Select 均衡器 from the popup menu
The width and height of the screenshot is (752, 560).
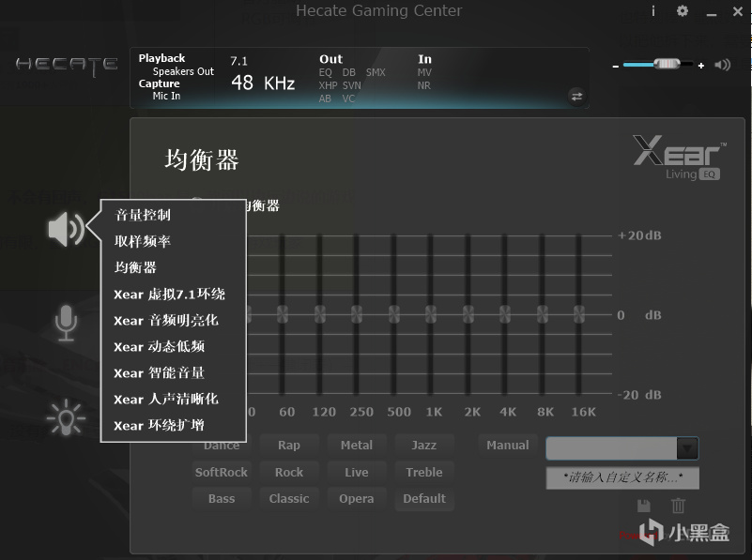coord(135,267)
